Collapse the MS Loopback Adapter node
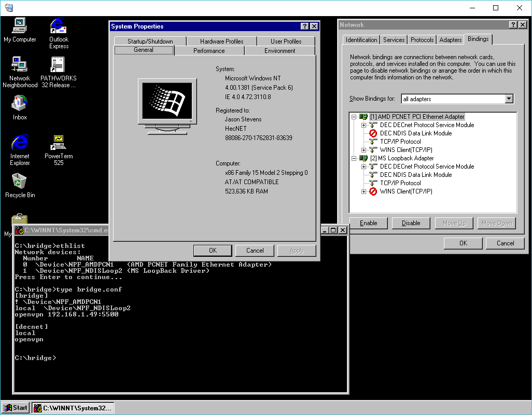The height and width of the screenshot is (415, 532). 354,158
